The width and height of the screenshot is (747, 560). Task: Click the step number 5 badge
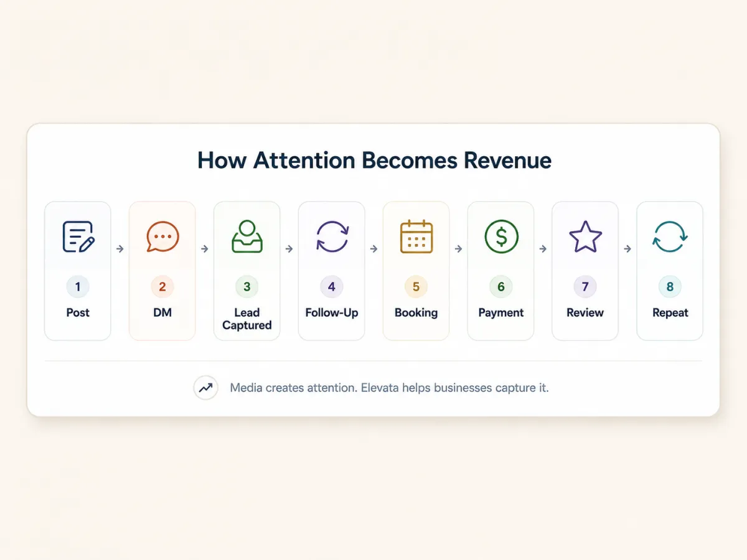pos(416,287)
